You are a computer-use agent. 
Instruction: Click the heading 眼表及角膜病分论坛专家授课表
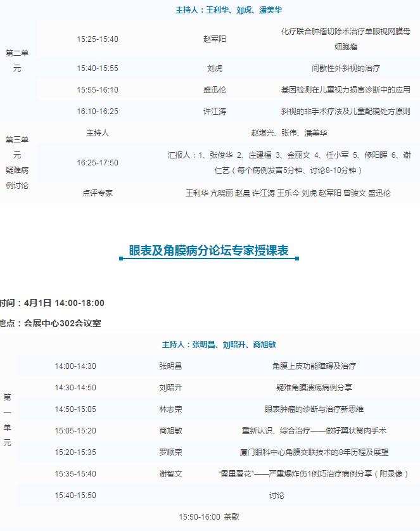208,251
